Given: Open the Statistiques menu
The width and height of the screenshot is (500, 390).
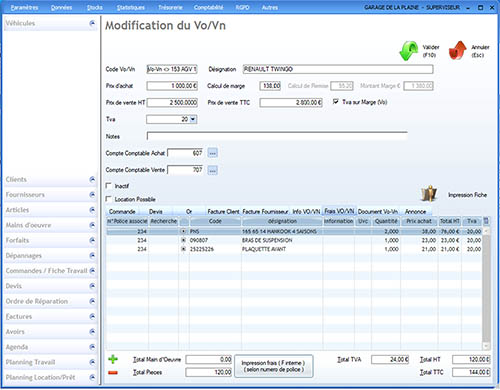Looking at the screenshot, I should point(131,7).
